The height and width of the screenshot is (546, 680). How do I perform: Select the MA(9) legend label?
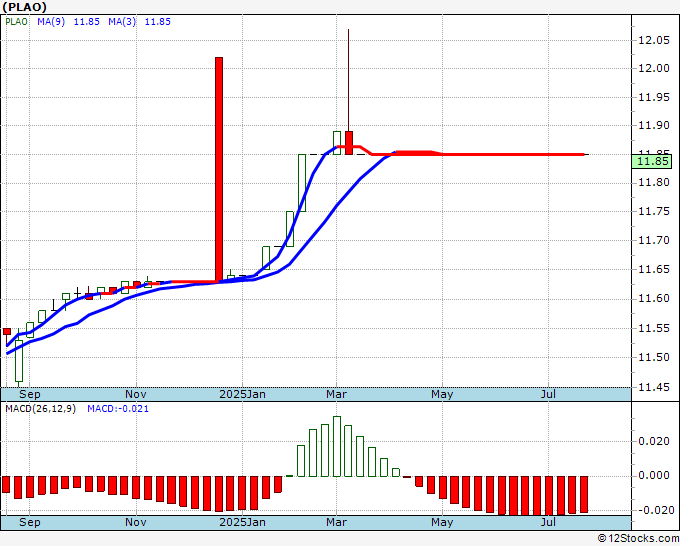point(51,22)
